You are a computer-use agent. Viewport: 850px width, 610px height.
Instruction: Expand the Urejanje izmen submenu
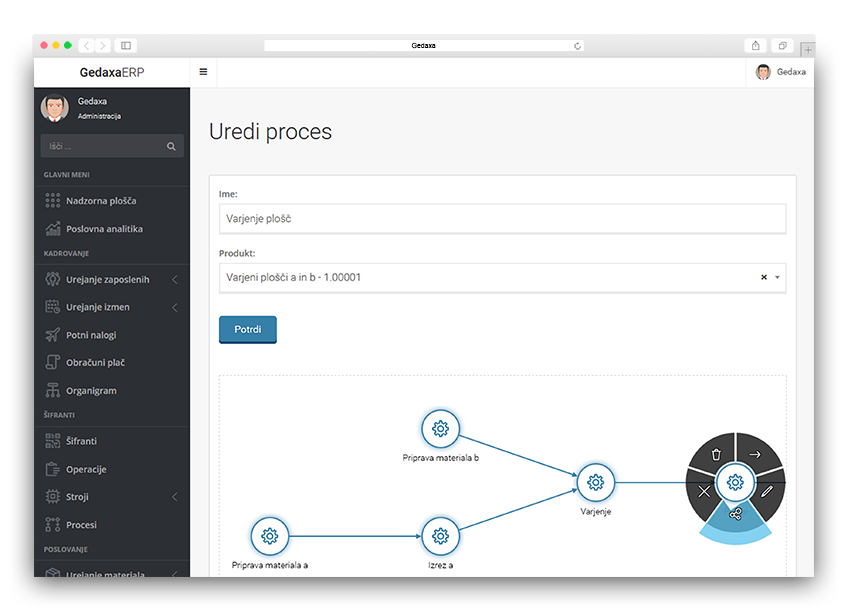(175, 307)
